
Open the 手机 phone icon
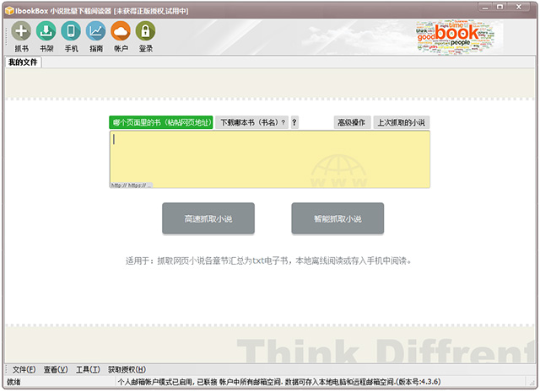[x=71, y=30]
